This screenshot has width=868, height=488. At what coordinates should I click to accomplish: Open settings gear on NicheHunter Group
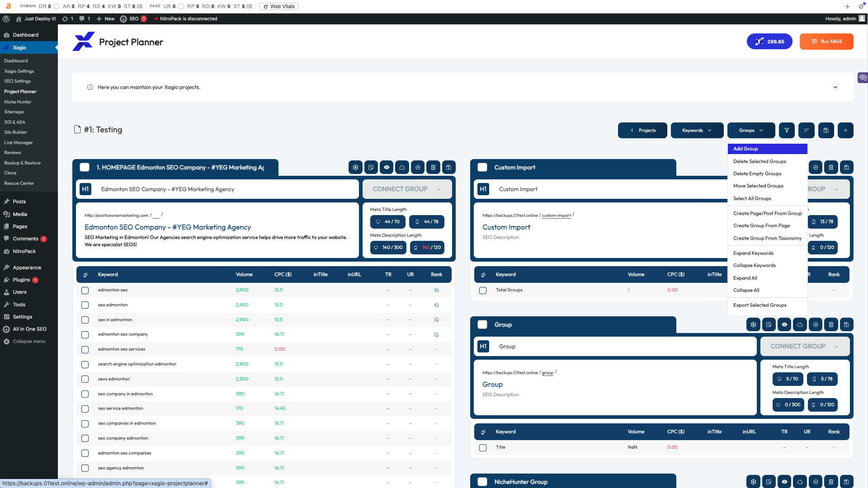point(753,482)
